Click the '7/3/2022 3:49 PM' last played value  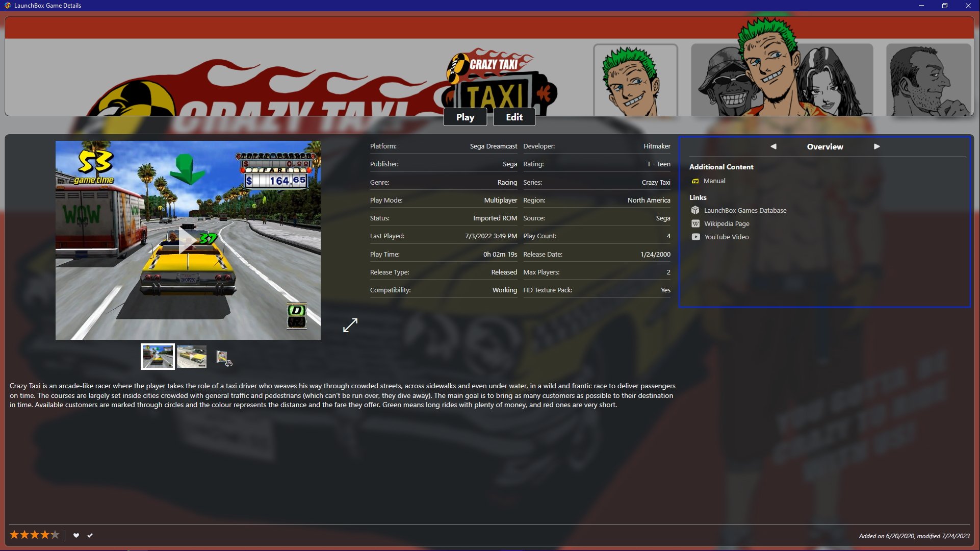pyautogui.click(x=491, y=236)
